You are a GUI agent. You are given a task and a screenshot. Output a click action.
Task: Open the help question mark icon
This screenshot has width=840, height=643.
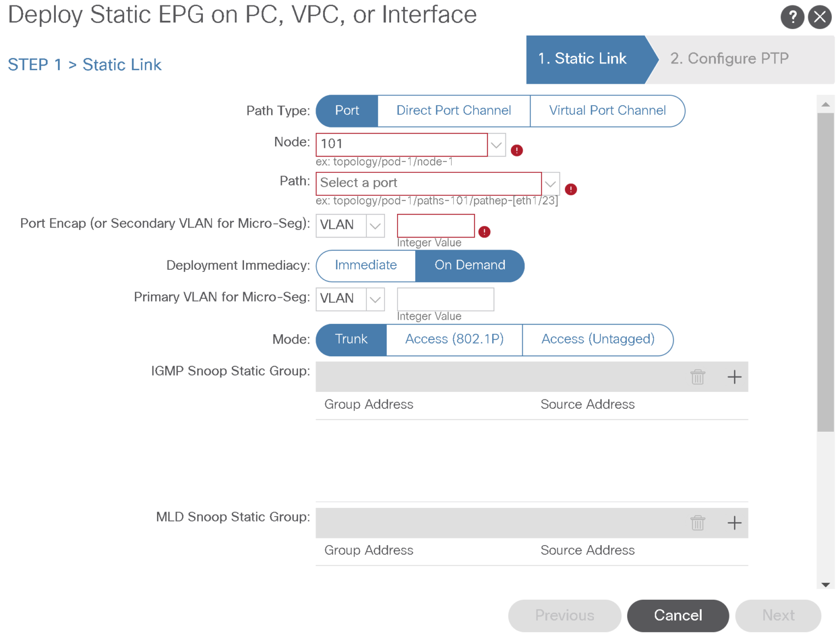[792, 18]
